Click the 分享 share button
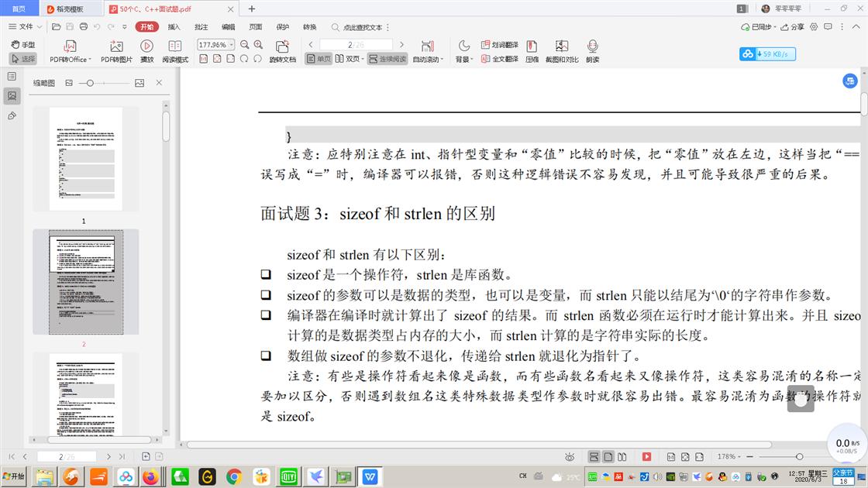 [793, 26]
